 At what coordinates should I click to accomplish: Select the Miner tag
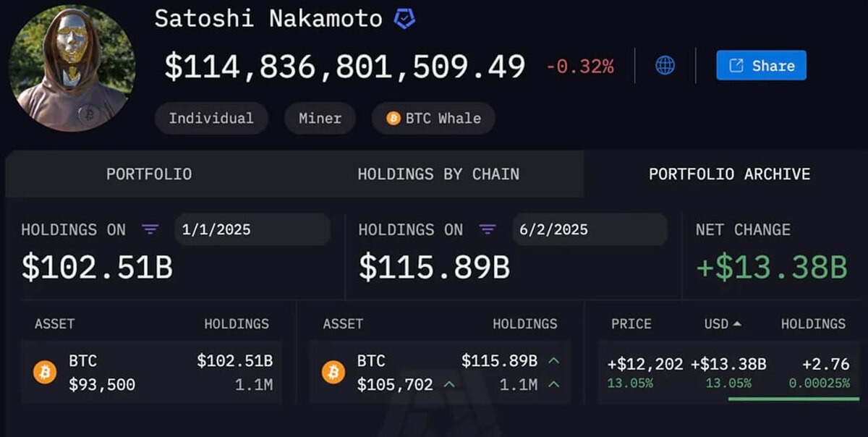click(320, 119)
